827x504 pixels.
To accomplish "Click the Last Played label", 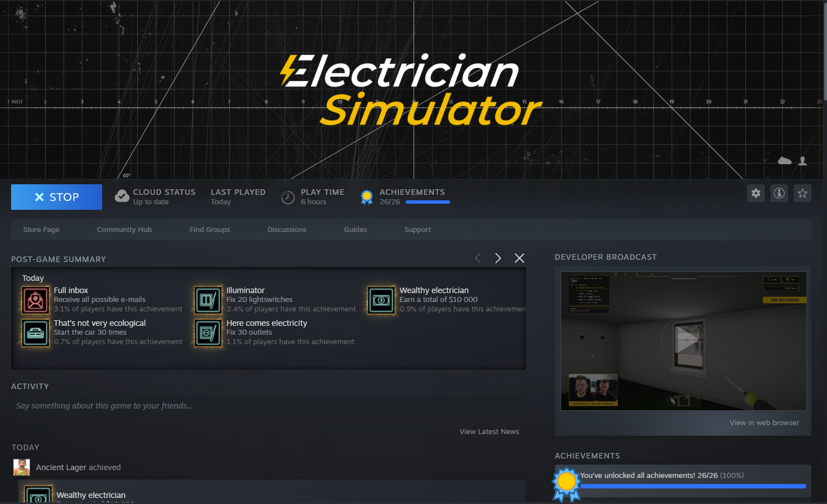I will (238, 192).
